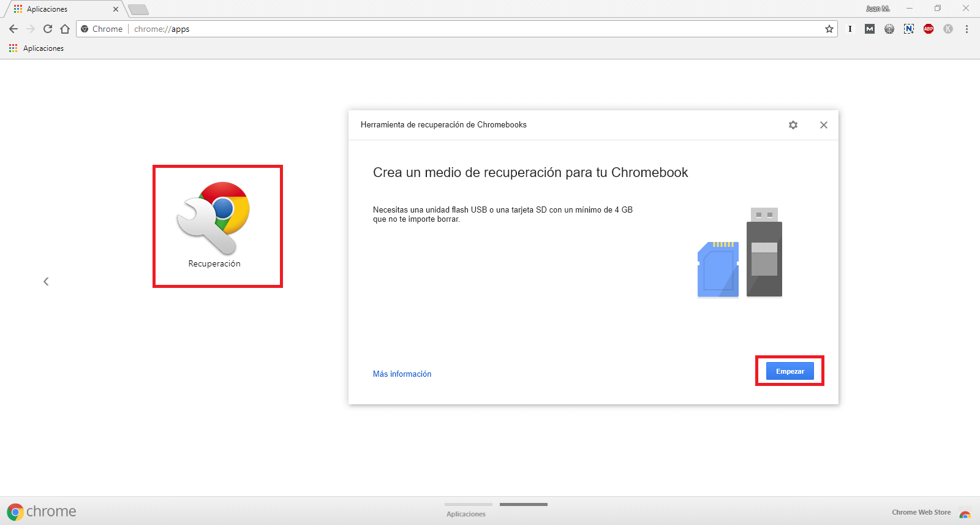Screen dimensions: 980x525
Task: Click the site info Chrome icon
Action: [x=85, y=29]
